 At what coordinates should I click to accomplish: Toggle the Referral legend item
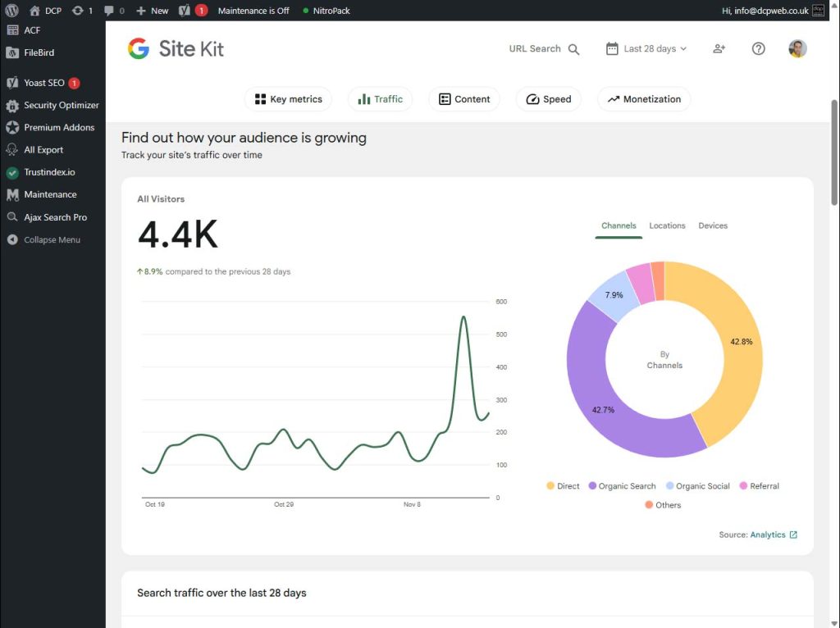pos(759,485)
